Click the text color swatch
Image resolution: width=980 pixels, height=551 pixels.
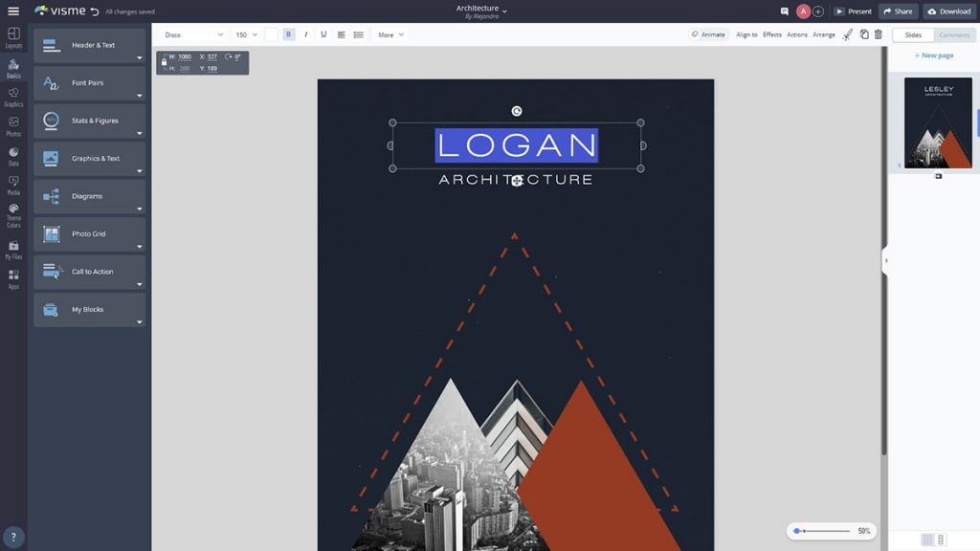pyautogui.click(x=271, y=34)
